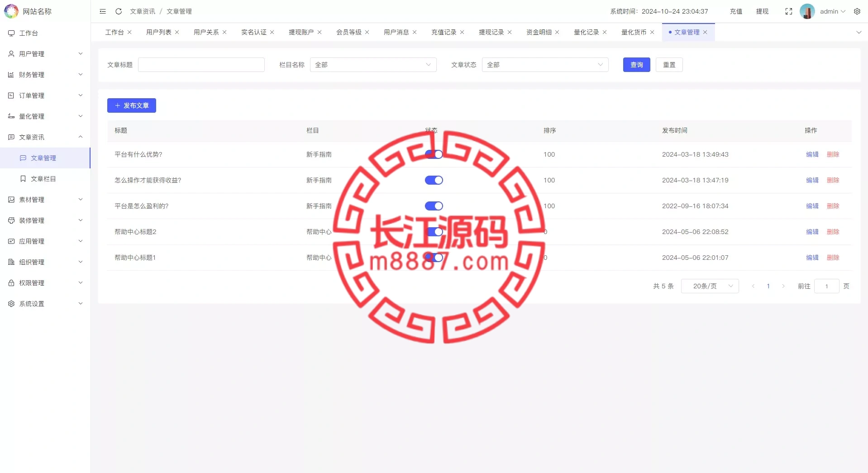Switch to 用户列表 tab

159,32
